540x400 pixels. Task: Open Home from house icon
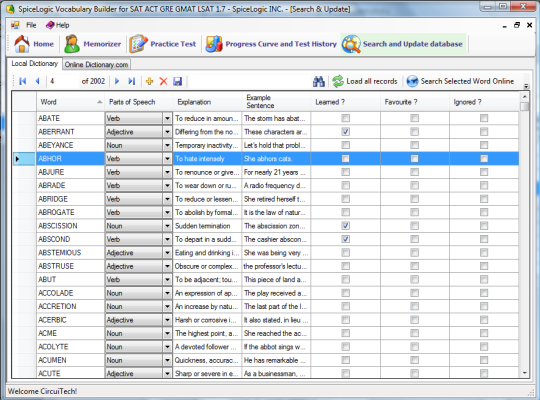coord(22,44)
